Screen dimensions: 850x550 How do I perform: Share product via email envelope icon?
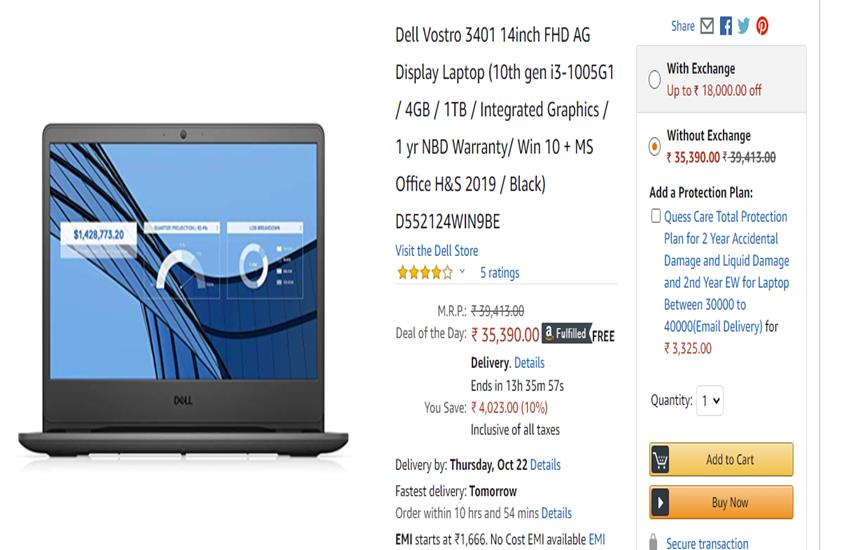tap(706, 25)
